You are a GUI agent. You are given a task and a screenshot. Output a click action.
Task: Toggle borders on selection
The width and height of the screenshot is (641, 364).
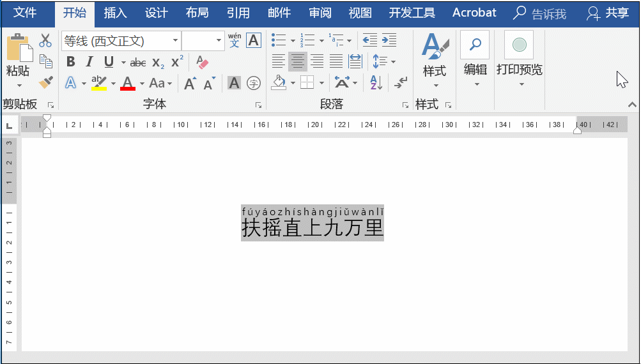(x=307, y=83)
